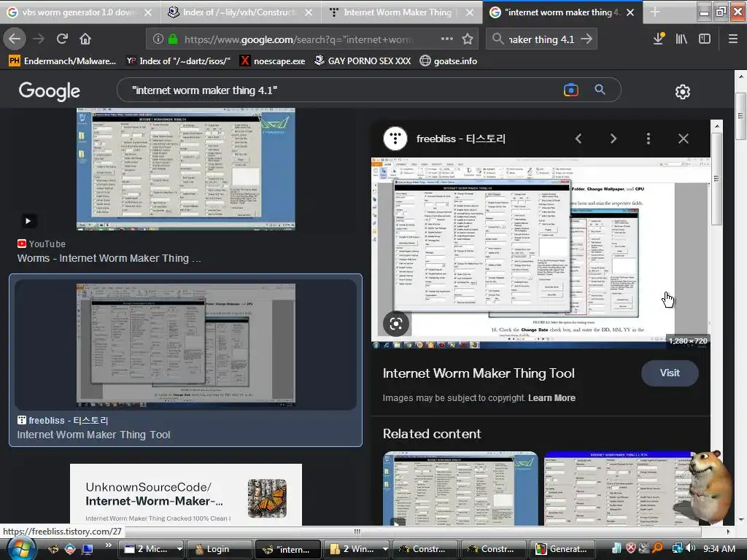Open the '2 Mic...' taskbar group
The width and height of the screenshot is (747, 560).
click(152, 549)
